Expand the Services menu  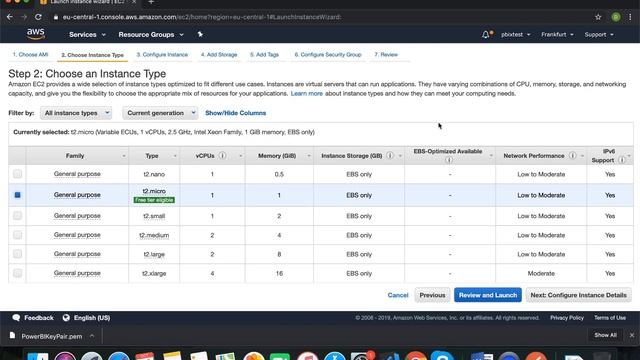(87, 35)
